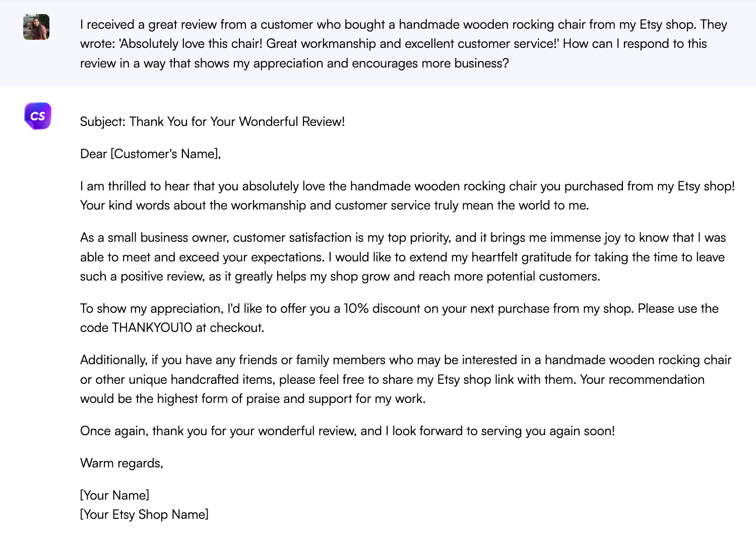Viewport: 756px width, 549px height.
Task: Click the '[Your Etsy Shop Name]' placeholder
Action: [144, 515]
